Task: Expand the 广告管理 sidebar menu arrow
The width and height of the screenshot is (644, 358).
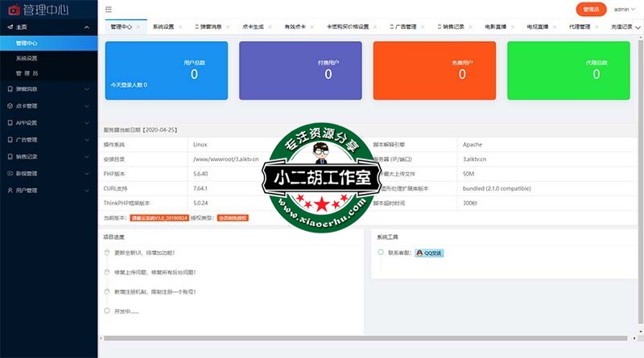Action: 87,139
